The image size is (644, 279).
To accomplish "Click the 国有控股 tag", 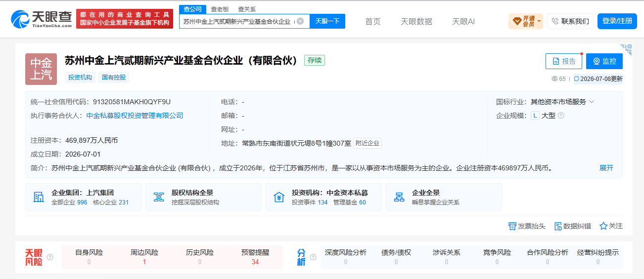I will tap(114, 77).
